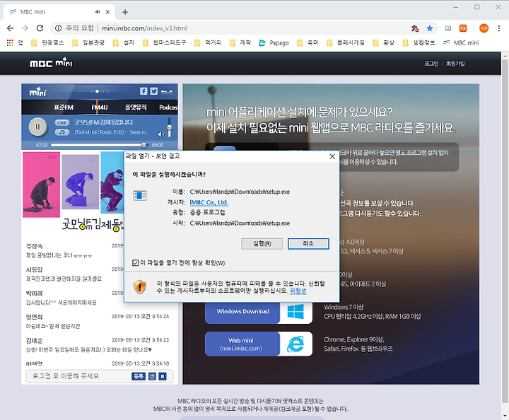Screen dimensions: 509x420
Task: Open a new browser tab with plus
Action: (x=125, y=12)
